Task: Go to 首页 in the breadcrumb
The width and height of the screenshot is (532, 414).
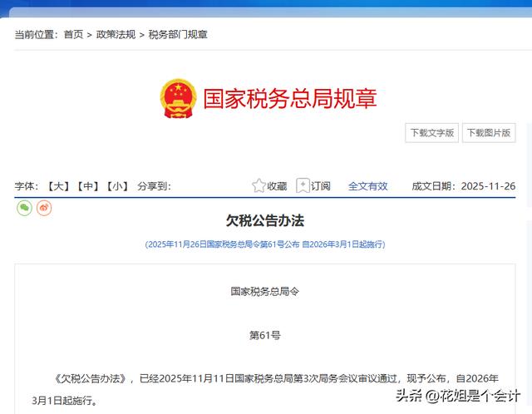Action: (x=73, y=35)
